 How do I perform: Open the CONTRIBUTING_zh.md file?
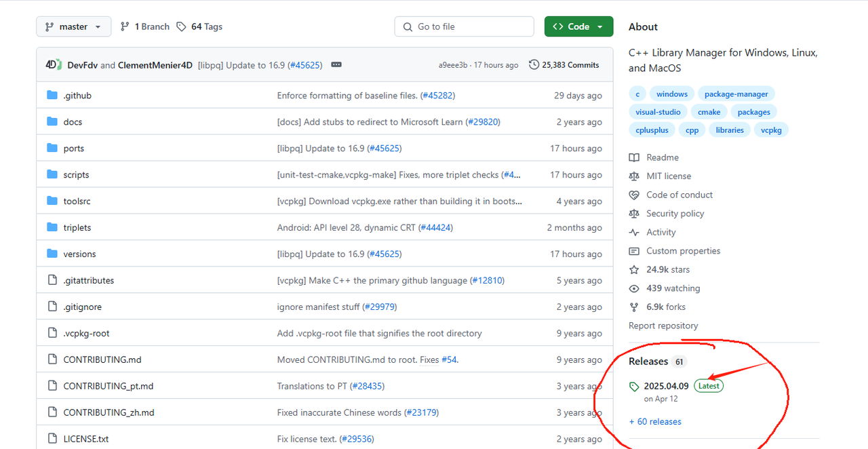click(x=108, y=412)
